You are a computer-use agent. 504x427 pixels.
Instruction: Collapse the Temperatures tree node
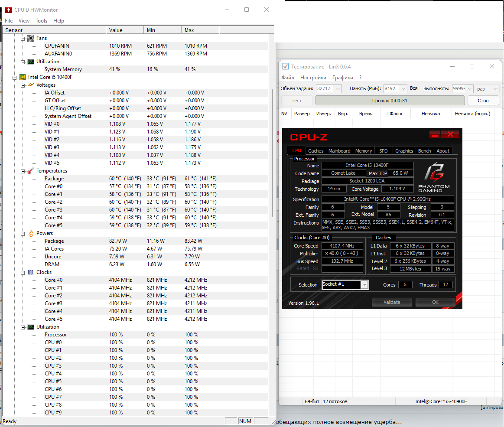23,171
